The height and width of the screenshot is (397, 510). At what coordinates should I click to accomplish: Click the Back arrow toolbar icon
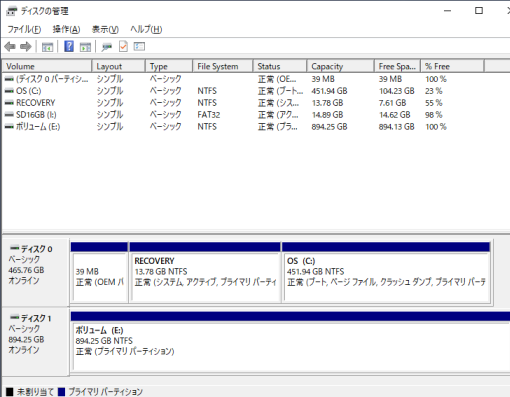[x=10, y=47]
